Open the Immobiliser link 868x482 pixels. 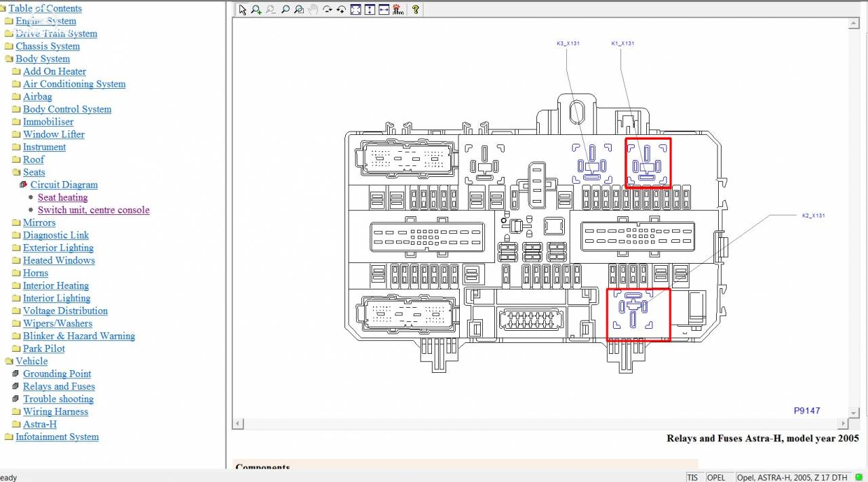(x=48, y=122)
